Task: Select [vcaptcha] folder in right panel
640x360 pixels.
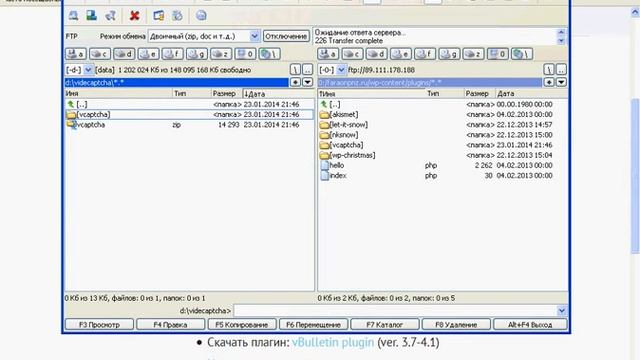Action: pos(442,145)
